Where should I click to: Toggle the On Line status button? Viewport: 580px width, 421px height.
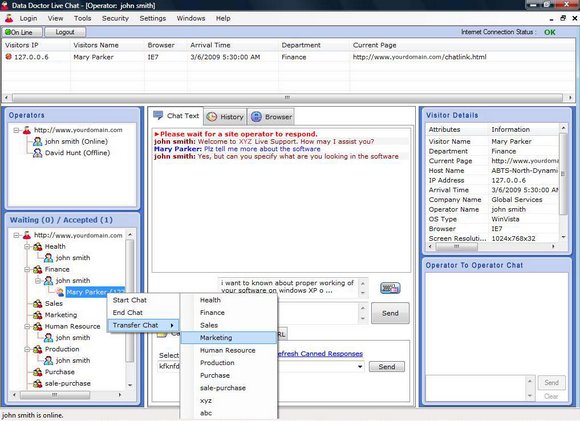click(22, 32)
